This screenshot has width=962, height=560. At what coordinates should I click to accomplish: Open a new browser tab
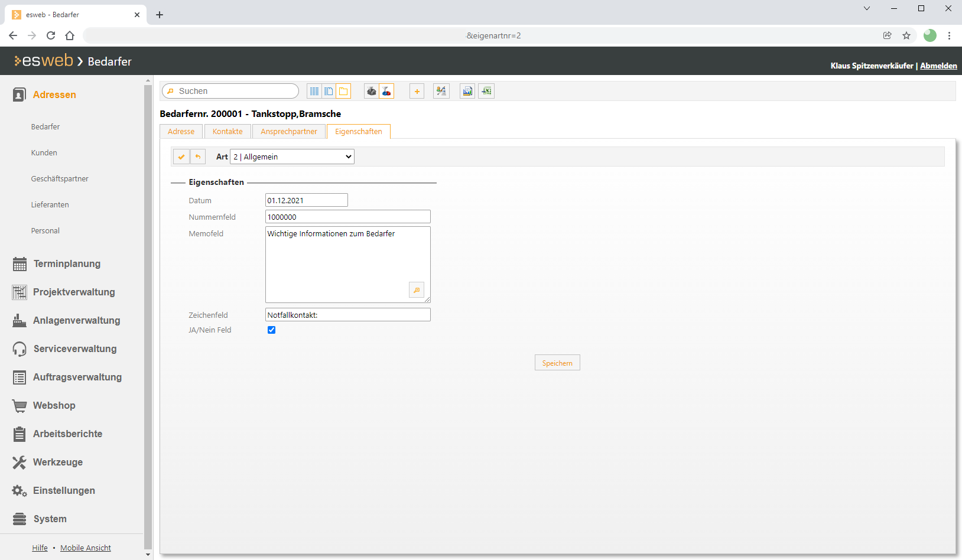pos(160,15)
